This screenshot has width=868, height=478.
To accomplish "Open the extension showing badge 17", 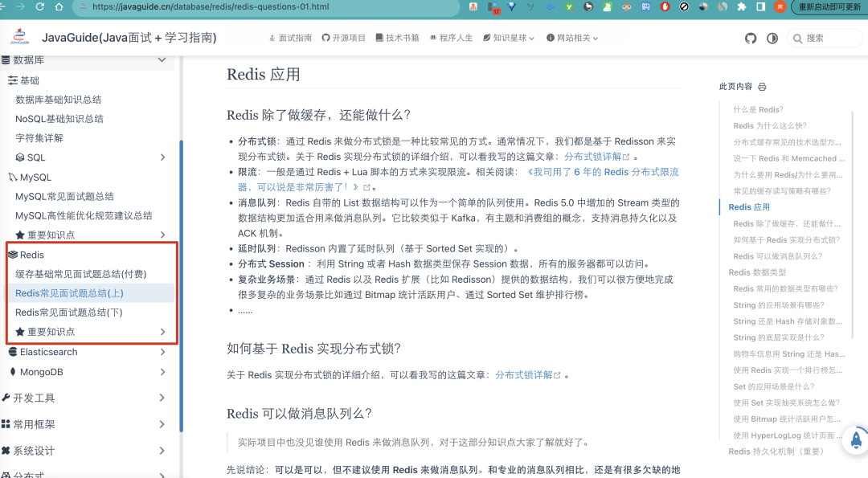I will click(493, 7).
